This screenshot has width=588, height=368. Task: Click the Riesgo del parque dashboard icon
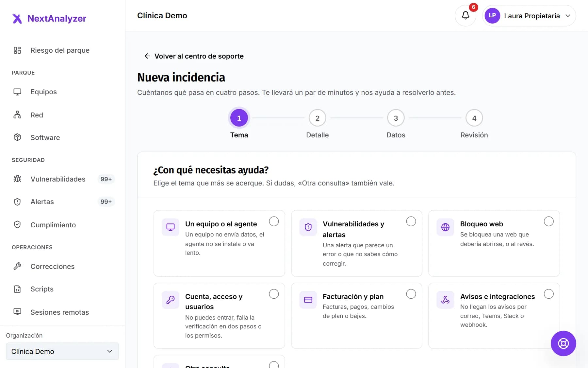coord(17,50)
